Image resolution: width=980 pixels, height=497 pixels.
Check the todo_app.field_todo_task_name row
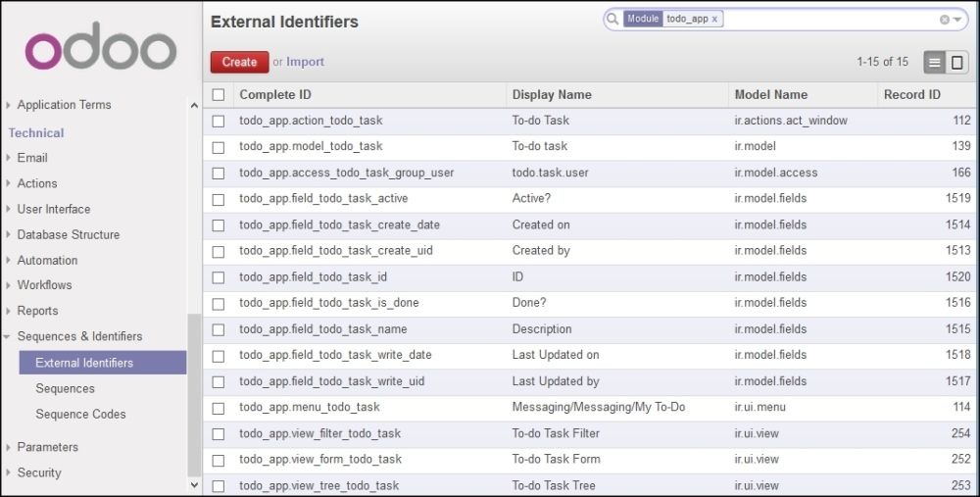click(219, 329)
